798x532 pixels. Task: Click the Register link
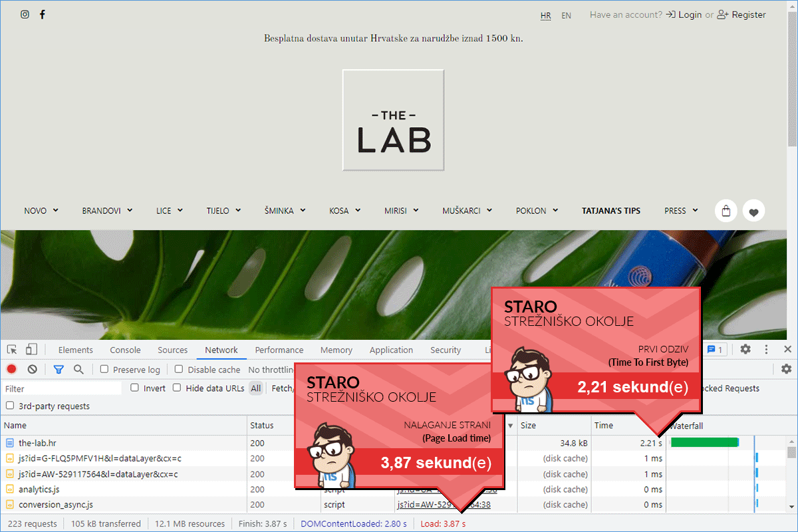741,15
